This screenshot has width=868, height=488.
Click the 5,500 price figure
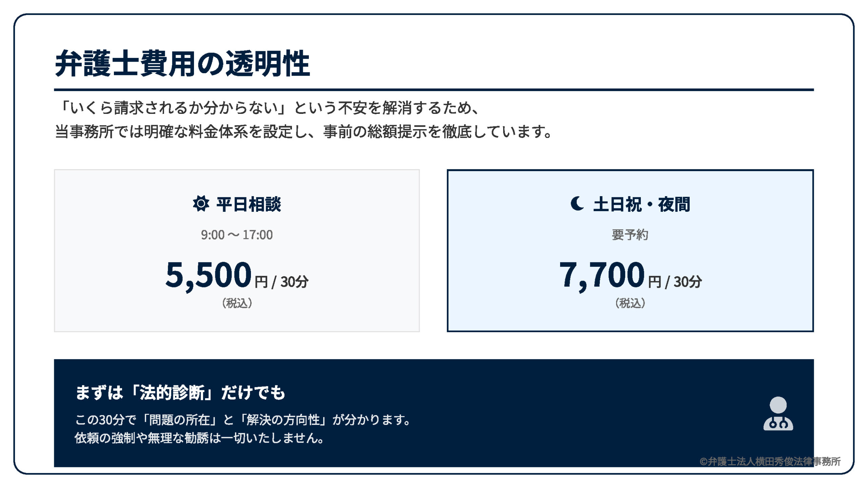pyautogui.click(x=208, y=274)
